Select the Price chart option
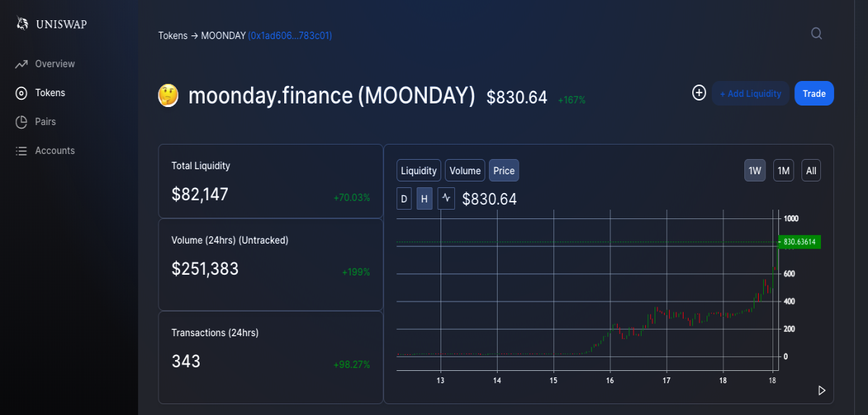This screenshot has height=415, width=868. click(504, 171)
